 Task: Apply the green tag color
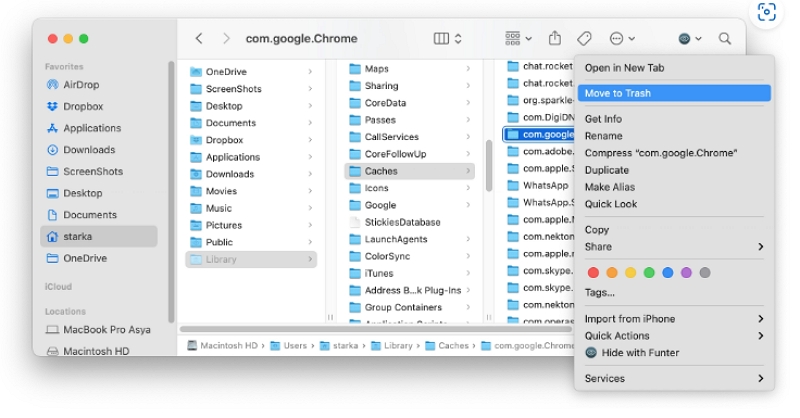tap(649, 273)
